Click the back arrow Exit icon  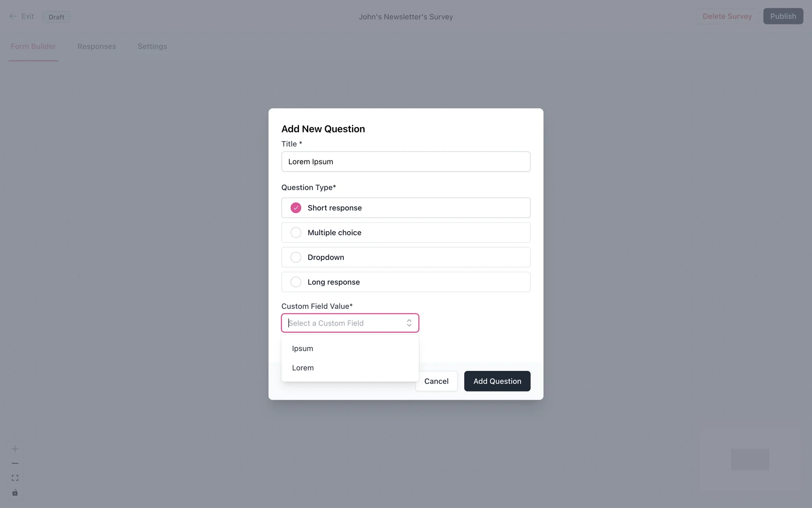click(13, 17)
